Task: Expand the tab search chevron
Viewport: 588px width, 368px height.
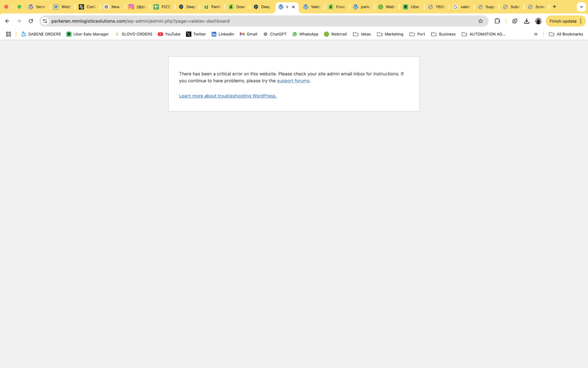Action: (x=581, y=7)
